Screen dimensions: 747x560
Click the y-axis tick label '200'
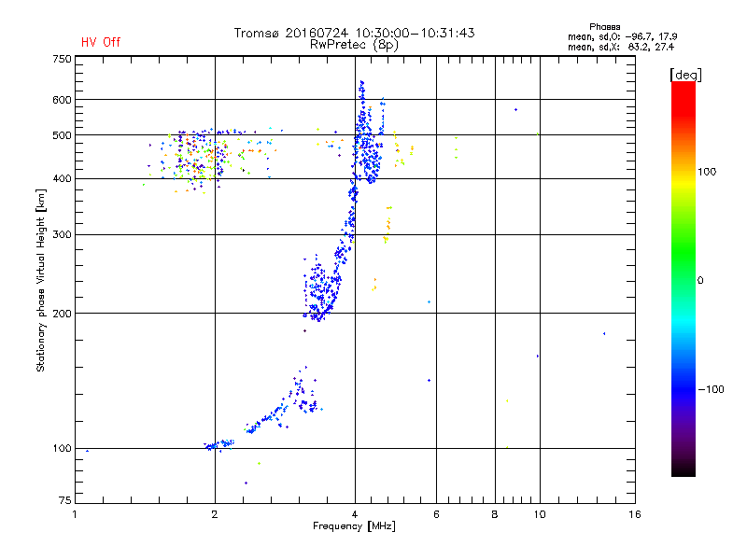(62, 314)
